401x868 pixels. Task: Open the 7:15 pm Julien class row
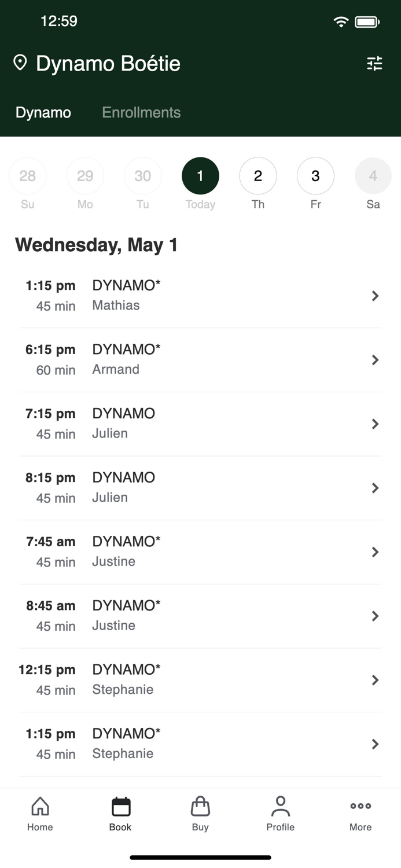point(200,424)
